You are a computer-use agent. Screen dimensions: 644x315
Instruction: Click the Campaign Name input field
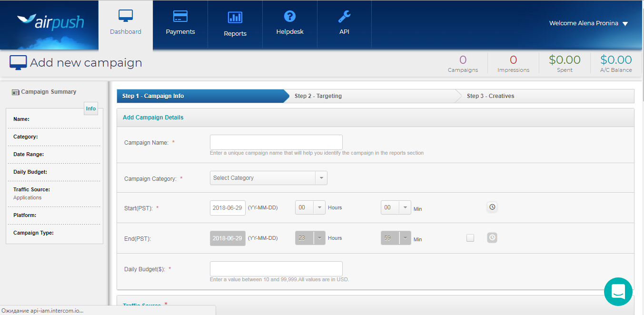tap(276, 142)
